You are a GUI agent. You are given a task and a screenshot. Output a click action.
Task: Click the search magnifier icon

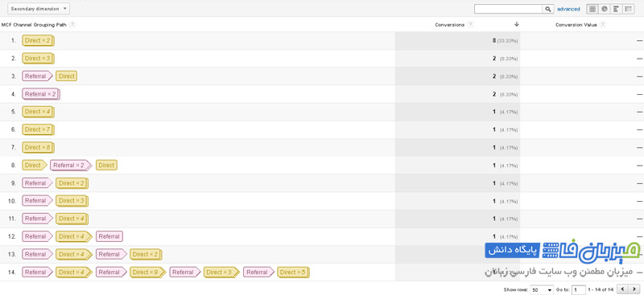tap(548, 9)
